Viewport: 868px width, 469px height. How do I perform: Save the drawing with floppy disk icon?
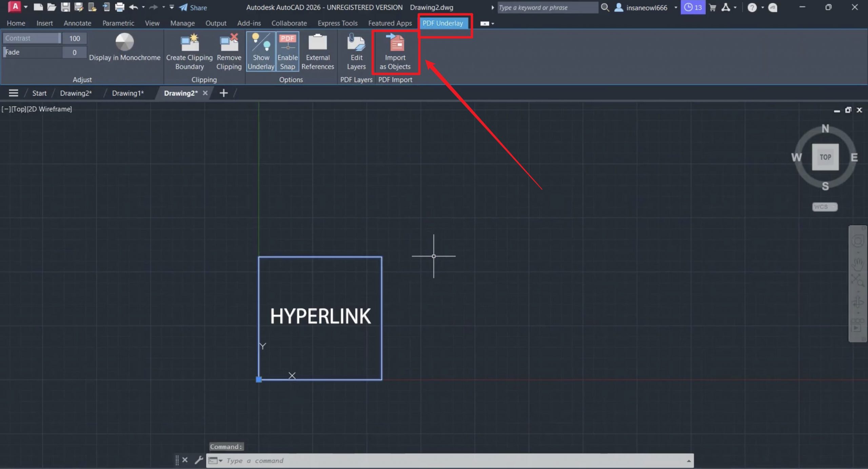point(65,7)
